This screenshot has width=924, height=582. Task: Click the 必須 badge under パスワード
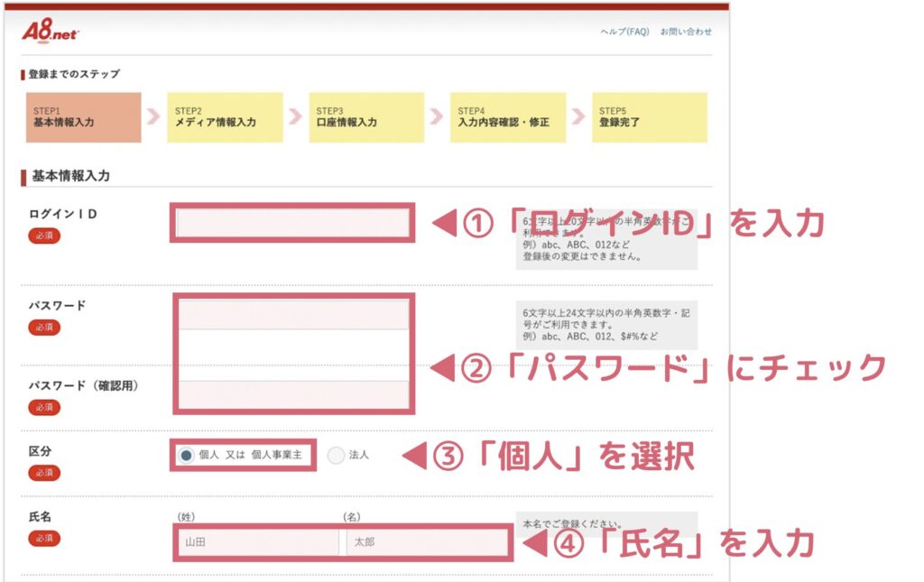(x=44, y=327)
